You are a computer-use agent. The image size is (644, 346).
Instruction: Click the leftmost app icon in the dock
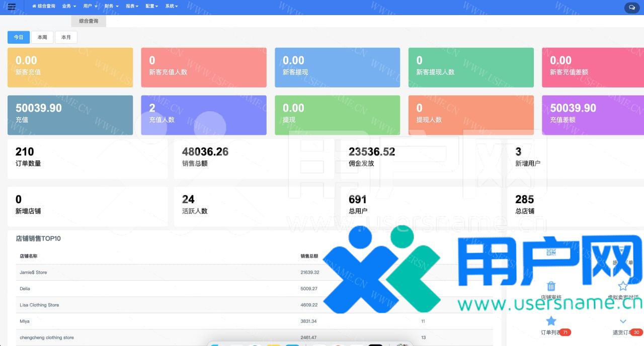coord(215,344)
